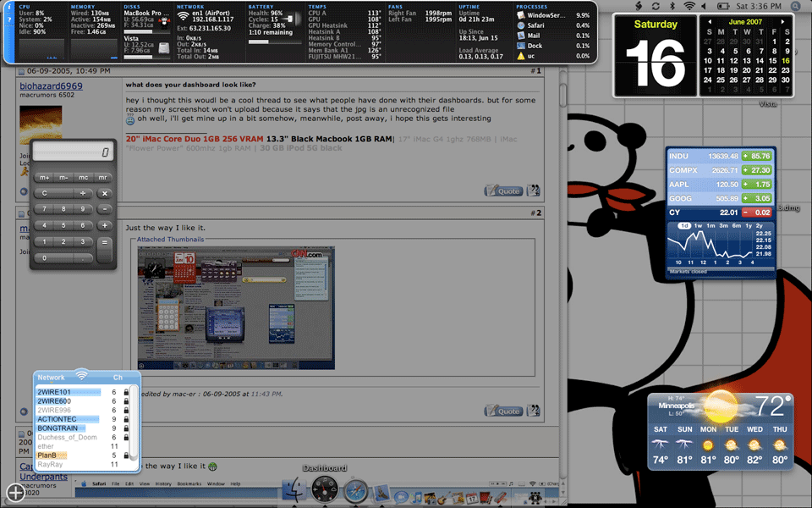Click the Calculator divide key
Image resolution: width=812 pixels, height=508 pixels.
point(83,193)
